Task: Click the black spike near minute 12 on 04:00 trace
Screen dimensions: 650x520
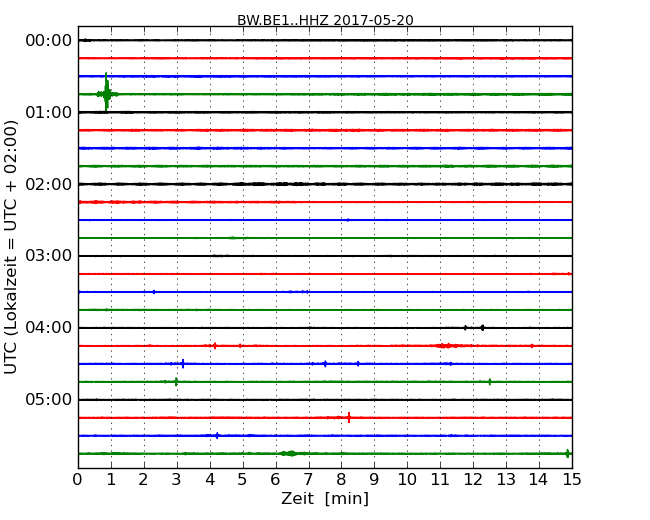Action: pyautogui.click(x=483, y=328)
